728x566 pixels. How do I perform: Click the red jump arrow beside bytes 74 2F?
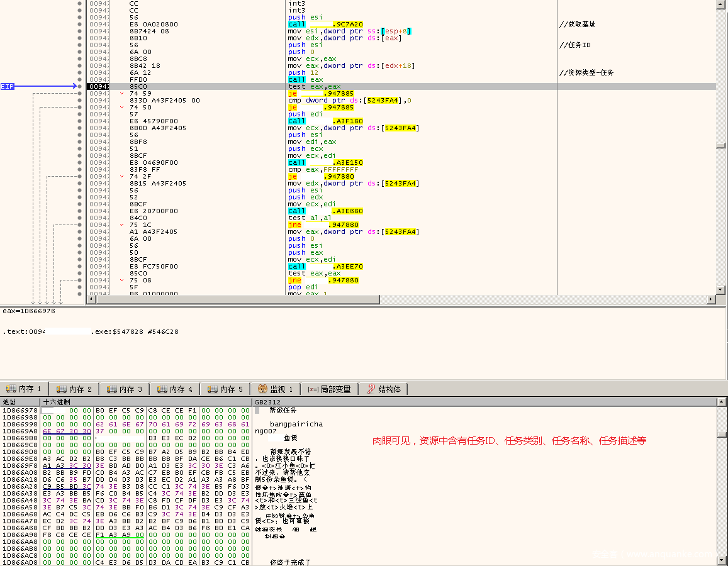click(123, 176)
